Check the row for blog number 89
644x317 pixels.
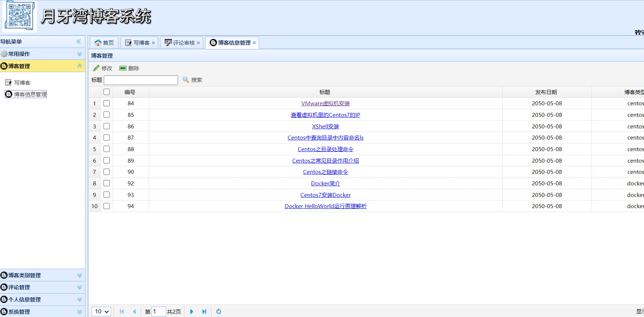[x=107, y=160]
